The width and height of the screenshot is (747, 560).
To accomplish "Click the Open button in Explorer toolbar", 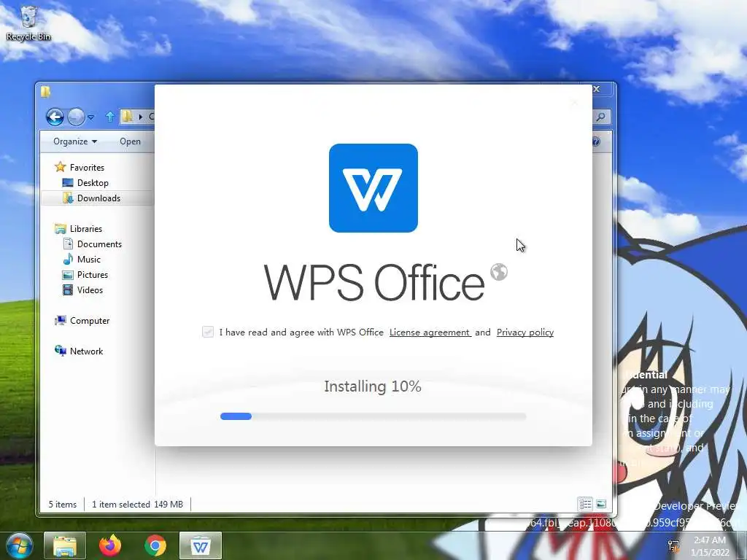I will (130, 141).
